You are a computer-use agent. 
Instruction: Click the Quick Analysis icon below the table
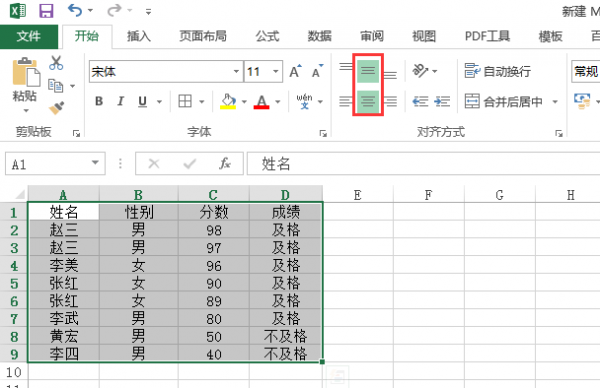338,376
